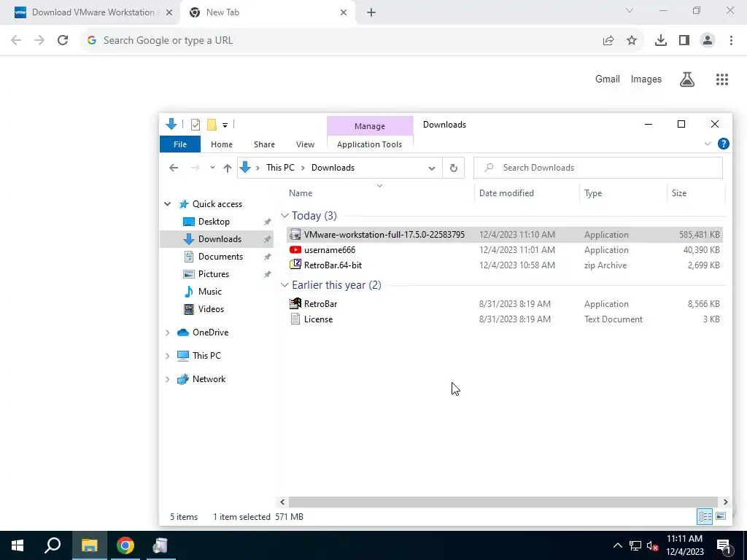Switch to Download VMware Workstation browser tab
Image resolution: width=747 pixels, height=560 pixels.
pyautogui.click(x=93, y=12)
